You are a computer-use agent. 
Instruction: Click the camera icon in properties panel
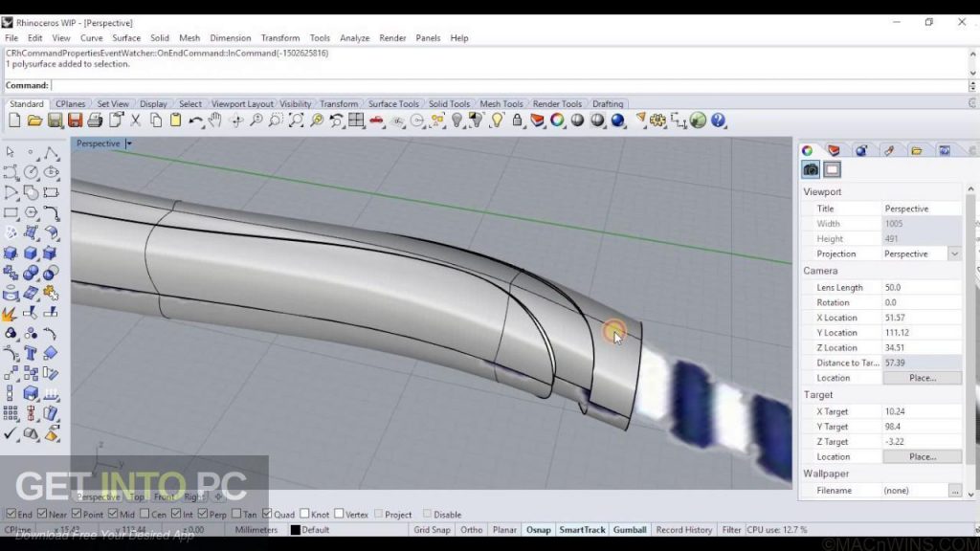click(x=811, y=169)
